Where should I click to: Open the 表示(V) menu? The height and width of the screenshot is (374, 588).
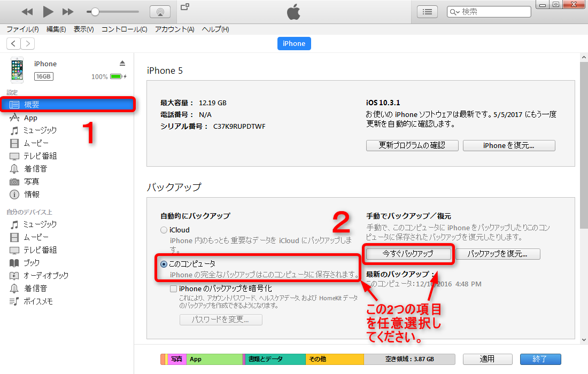[x=83, y=29]
